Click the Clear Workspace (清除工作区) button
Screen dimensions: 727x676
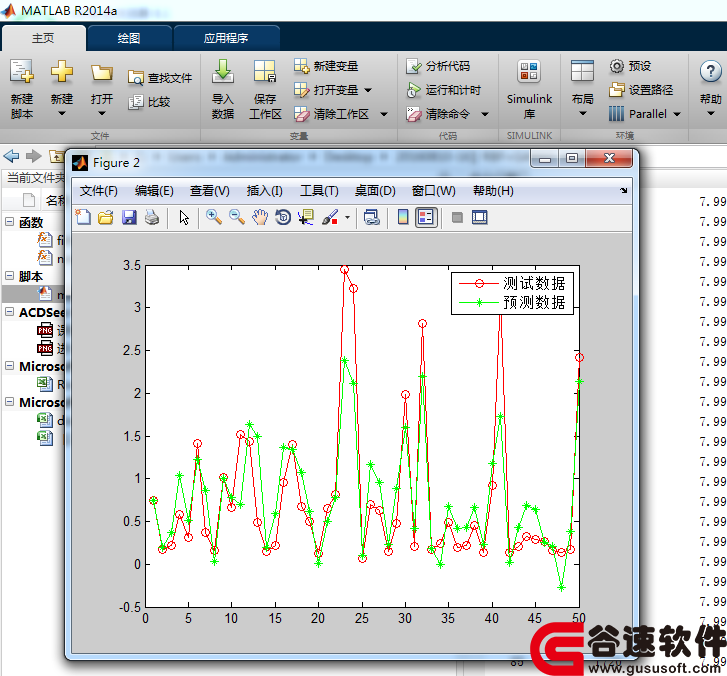click(332, 114)
